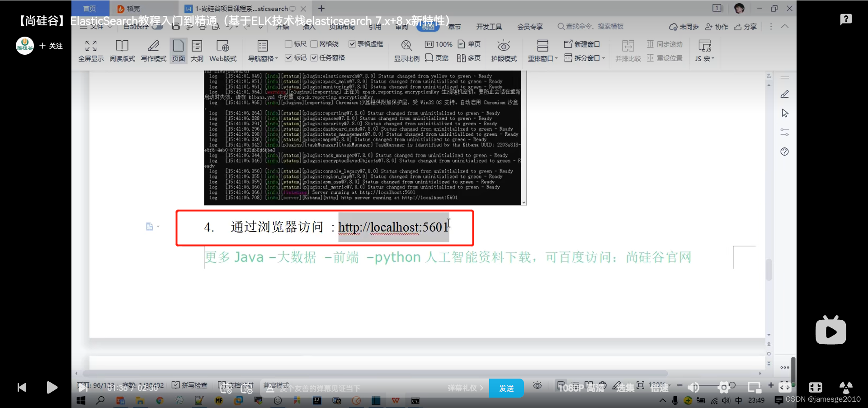This screenshot has height=408, width=868.
Task: Open 新建窗口 new window
Action: pyautogui.click(x=582, y=44)
